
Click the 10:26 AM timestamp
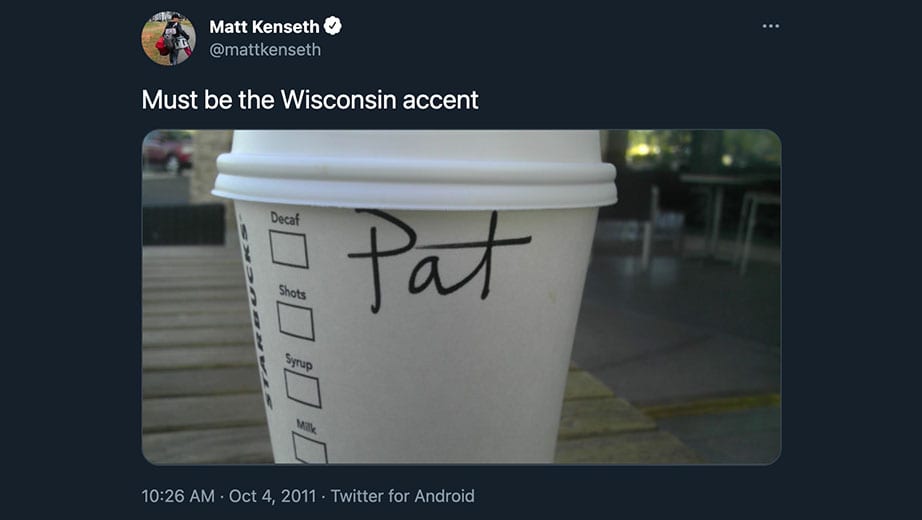click(178, 496)
